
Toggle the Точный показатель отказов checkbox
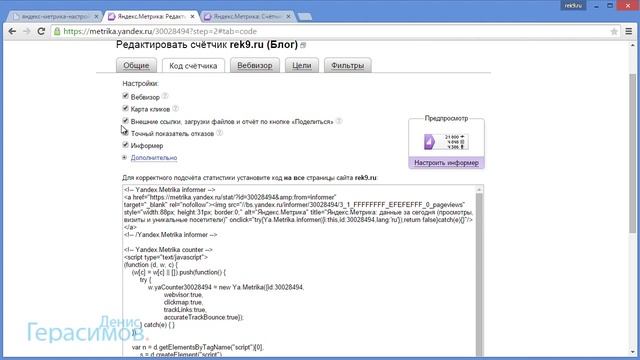point(126,133)
